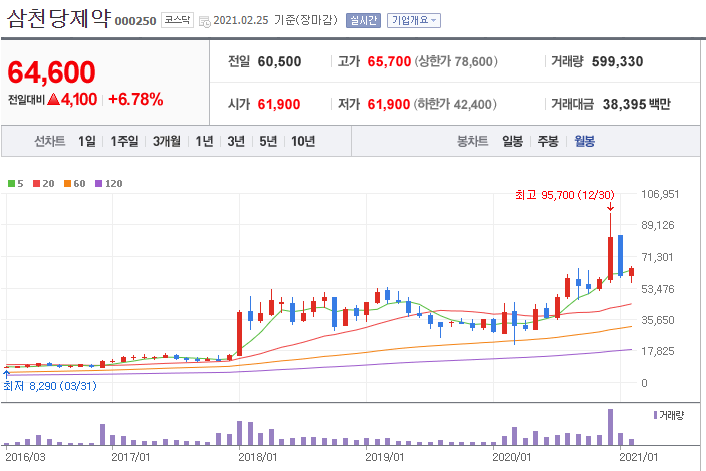Open the 기업개요 dropdown
This screenshot has height=471, width=706.
tap(414, 20)
